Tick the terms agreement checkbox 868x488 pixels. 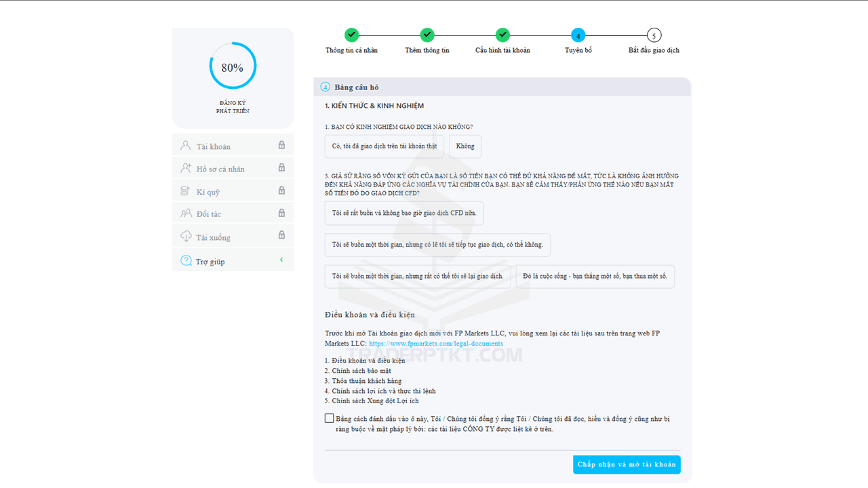(x=330, y=418)
